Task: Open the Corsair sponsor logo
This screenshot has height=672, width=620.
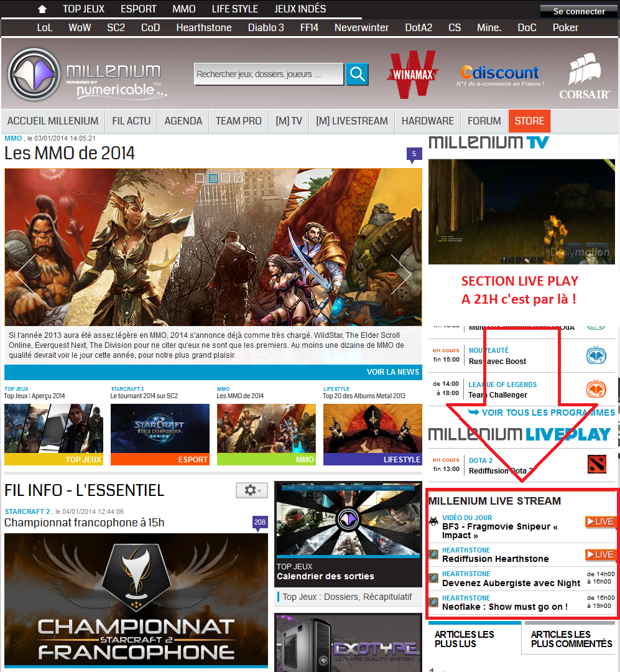Action: click(585, 76)
